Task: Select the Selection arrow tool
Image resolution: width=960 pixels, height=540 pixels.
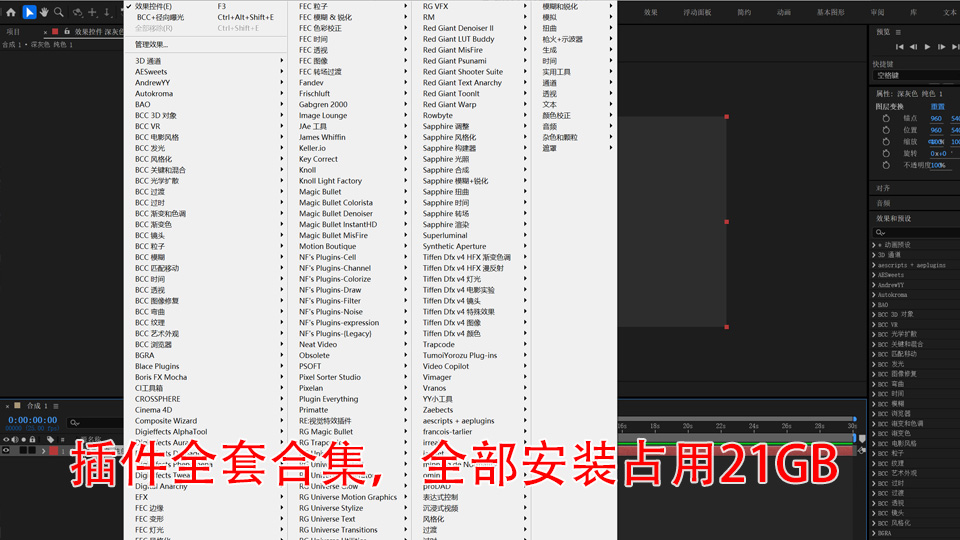Action: [29, 12]
